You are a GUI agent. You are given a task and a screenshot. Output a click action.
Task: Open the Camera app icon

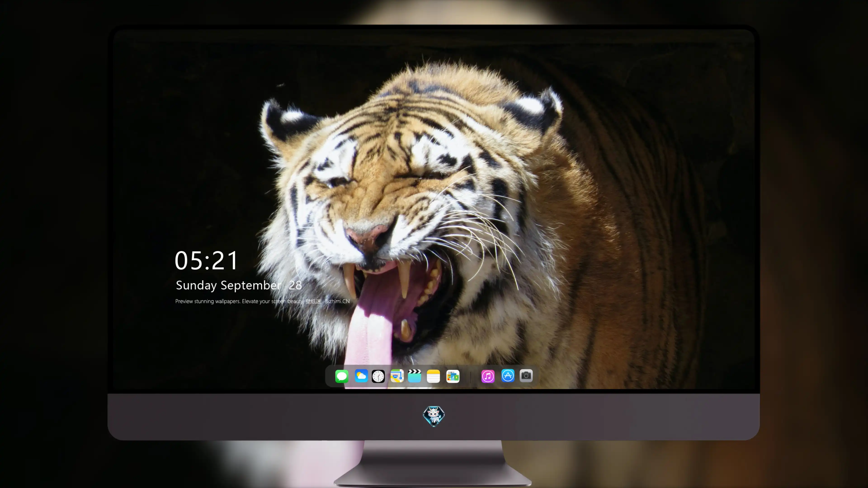pos(526,375)
